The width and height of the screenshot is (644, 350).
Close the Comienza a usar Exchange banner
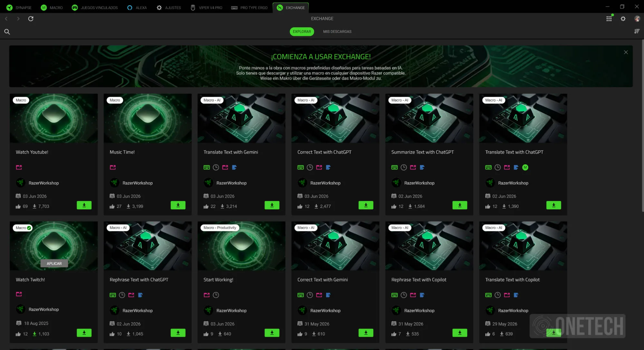626,52
